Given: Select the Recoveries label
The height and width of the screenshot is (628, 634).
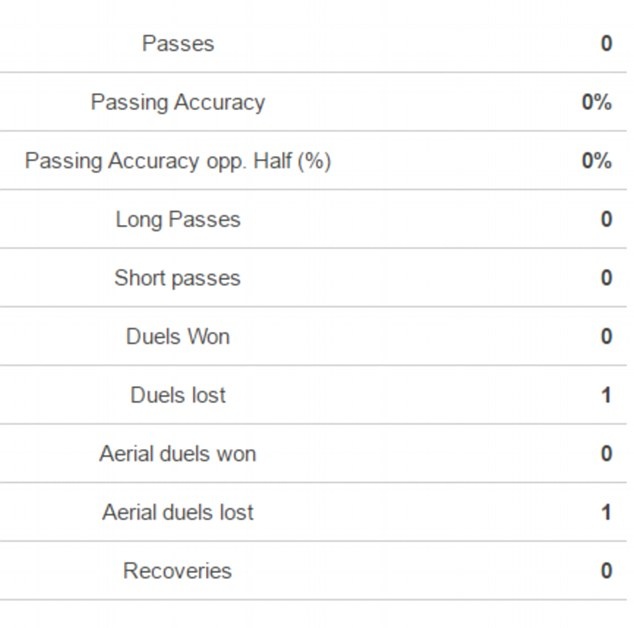Looking at the screenshot, I should 178,571.
